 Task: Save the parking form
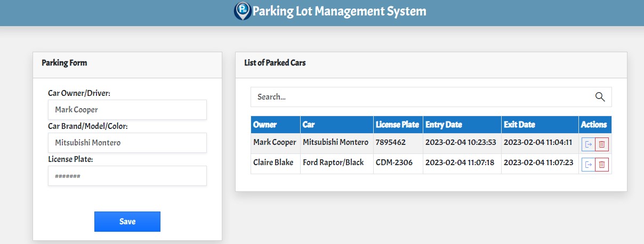tap(127, 222)
